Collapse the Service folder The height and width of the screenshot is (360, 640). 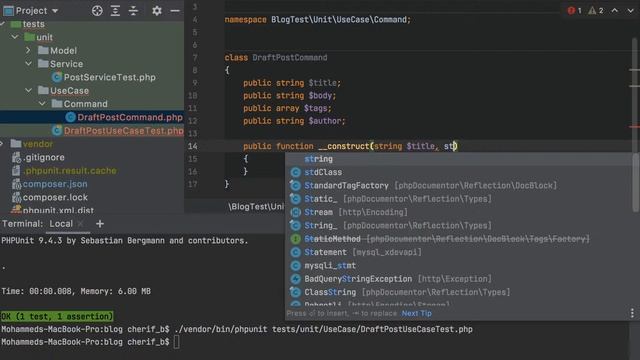pos(29,64)
